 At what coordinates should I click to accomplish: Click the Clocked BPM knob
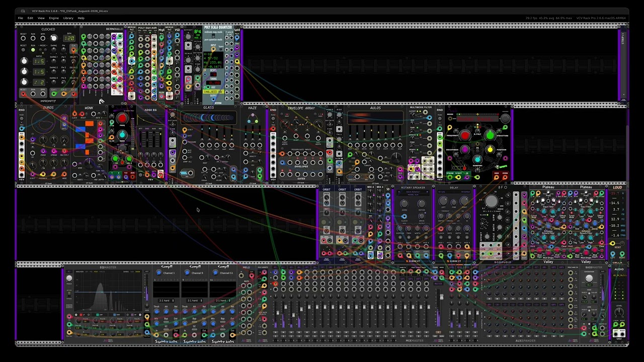coord(54,38)
